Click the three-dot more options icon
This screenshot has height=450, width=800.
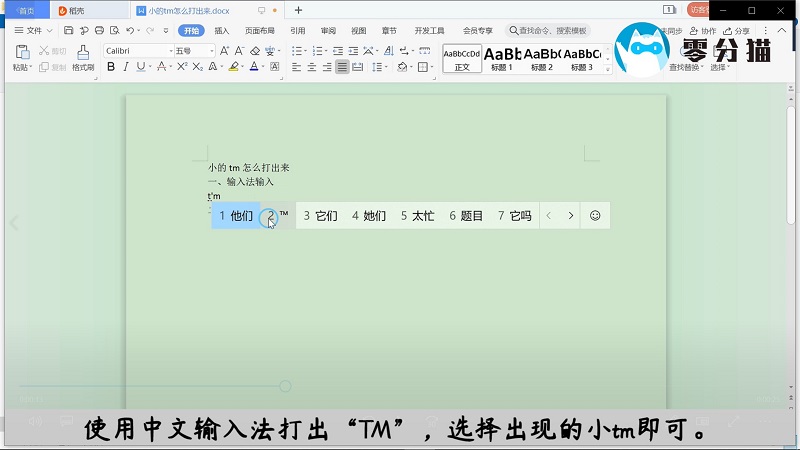[765, 31]
